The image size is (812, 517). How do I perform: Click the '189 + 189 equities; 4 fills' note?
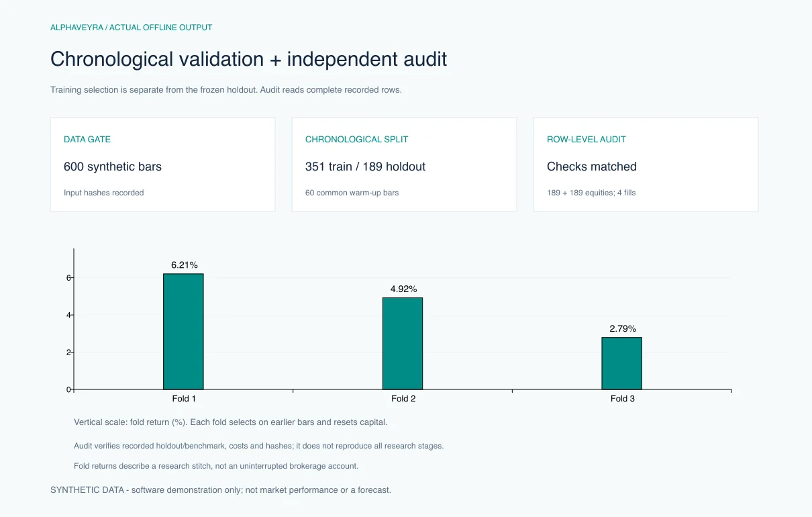(591, 193)
